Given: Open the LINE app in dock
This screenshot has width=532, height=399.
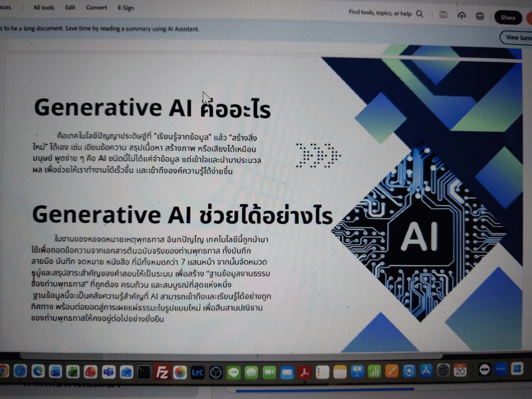Looking at the screenshot, I should click(x=233, y=373).
